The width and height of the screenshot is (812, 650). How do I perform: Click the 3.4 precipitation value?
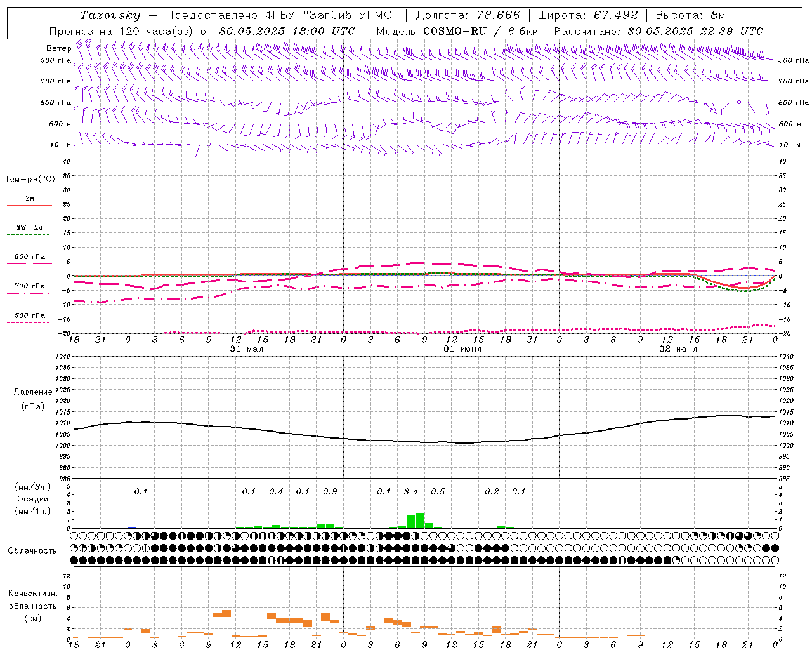411,491
